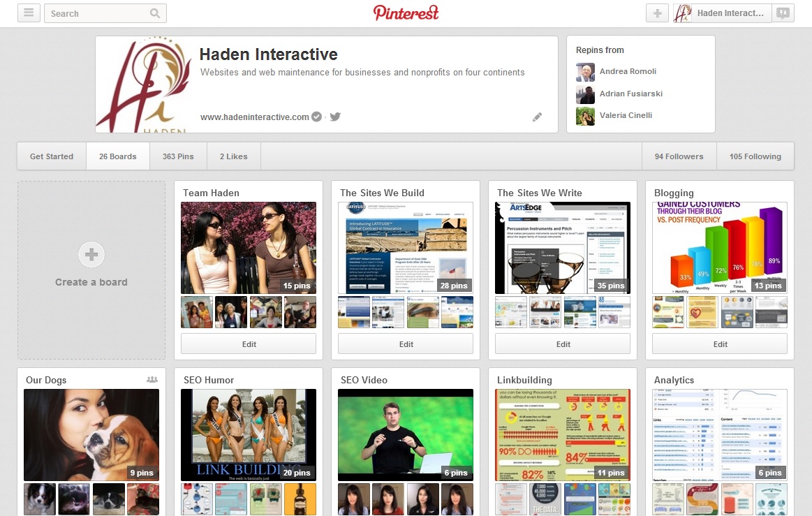Image resolution: width=812 pixels, height=516 pixels.
Task: Open the SEO Video board title
Action: pyautogui.click(x=364, y=380)
